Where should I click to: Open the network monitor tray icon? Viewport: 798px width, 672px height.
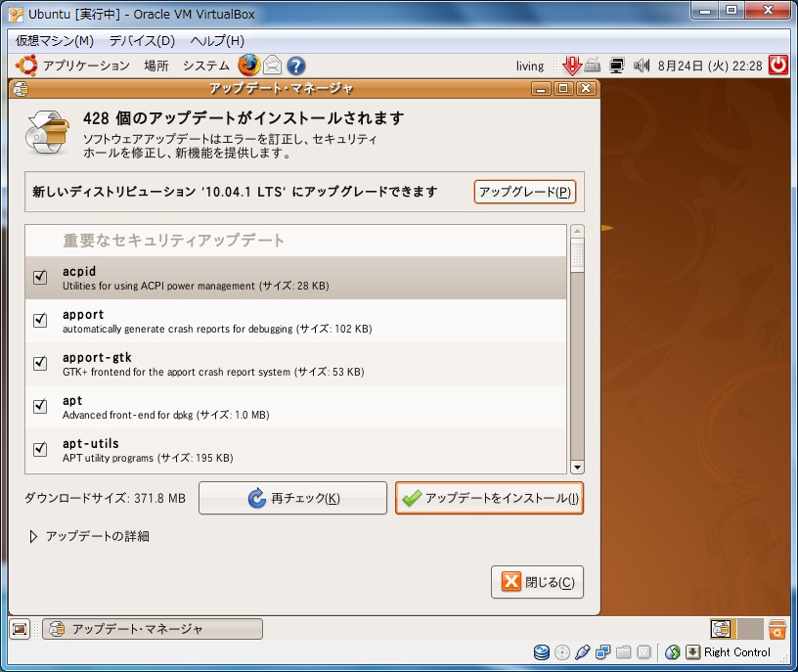pyautogui.click(x=617, y=66)
